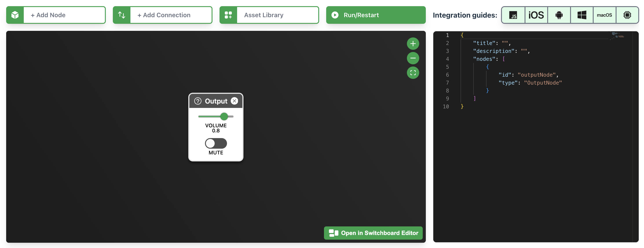The image size is (644, 248).
Task: Click the zoom out minus icon
Action: [413, 58]
